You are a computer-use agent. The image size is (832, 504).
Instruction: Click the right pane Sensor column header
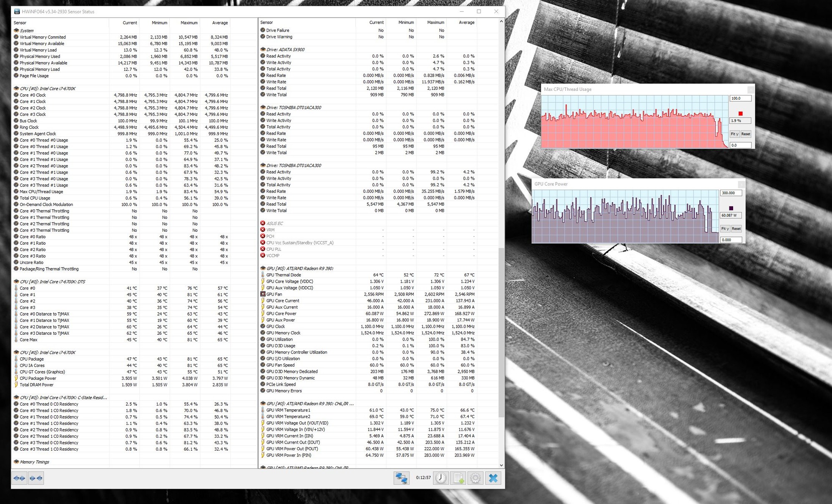[x=307, y=23]
